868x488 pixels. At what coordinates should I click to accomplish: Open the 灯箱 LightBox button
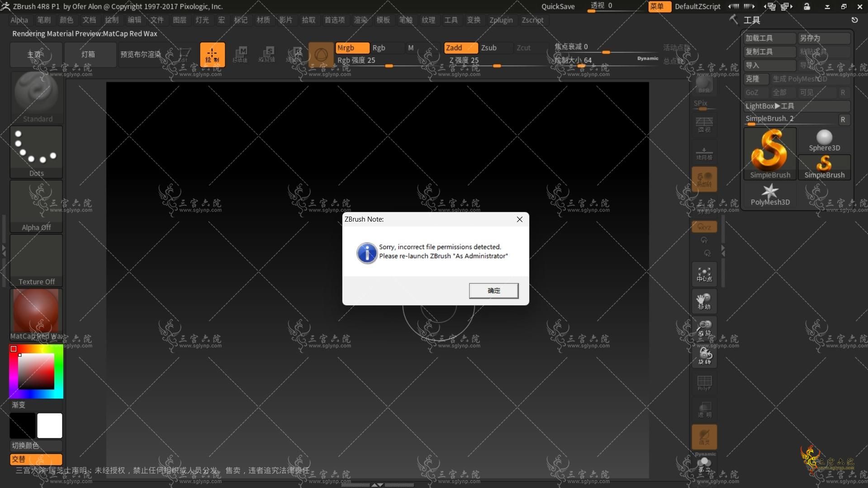click(x=90, y=55)
